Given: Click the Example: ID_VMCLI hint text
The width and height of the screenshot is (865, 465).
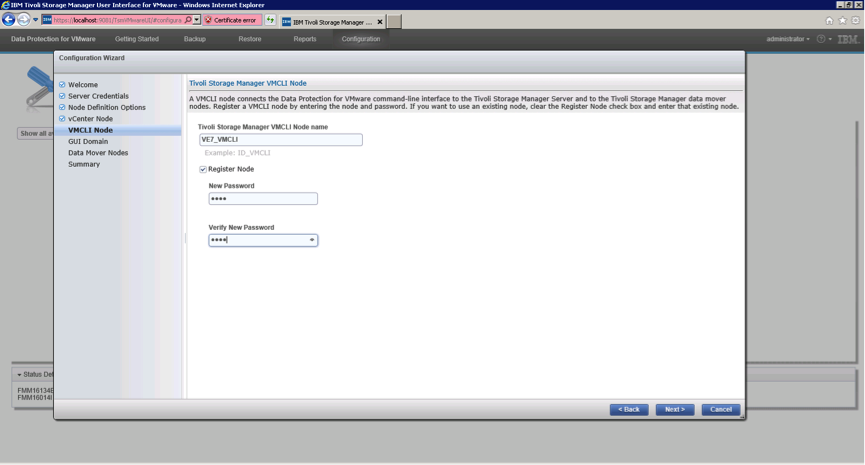Looking at the screenshot, I should click(x=237, y=153).
